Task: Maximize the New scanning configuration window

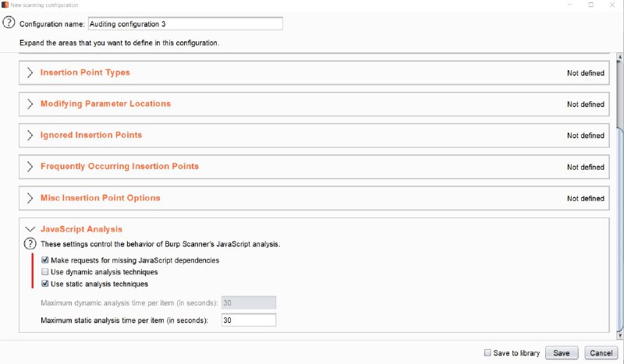Action: [591, 5]
